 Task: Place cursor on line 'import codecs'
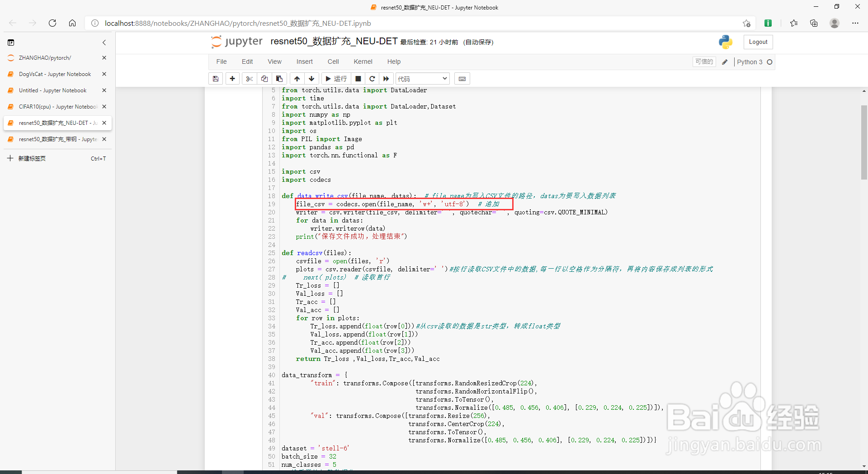306,180
